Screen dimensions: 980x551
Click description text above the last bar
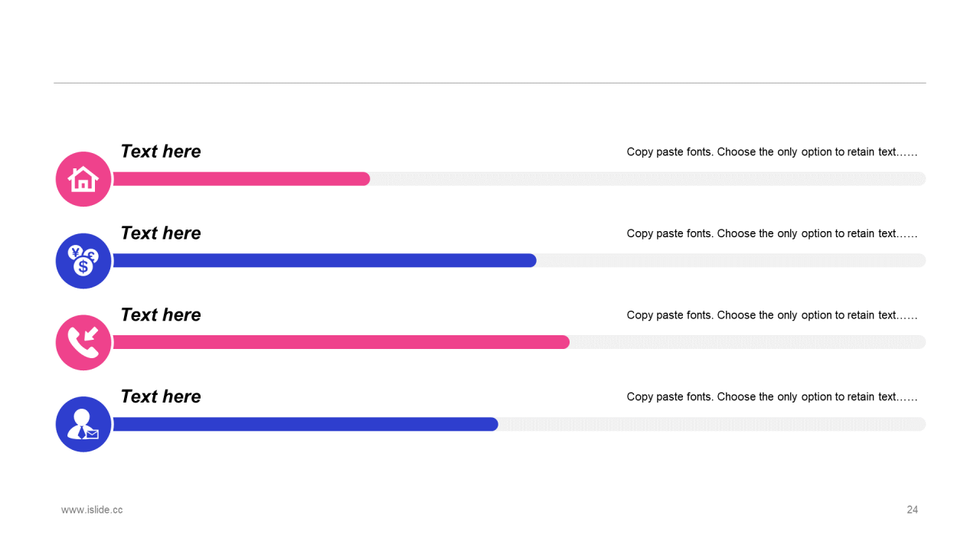[772, 396]
